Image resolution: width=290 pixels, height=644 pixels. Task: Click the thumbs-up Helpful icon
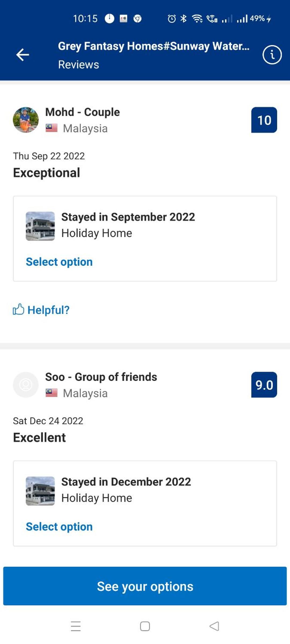point(18,309)
